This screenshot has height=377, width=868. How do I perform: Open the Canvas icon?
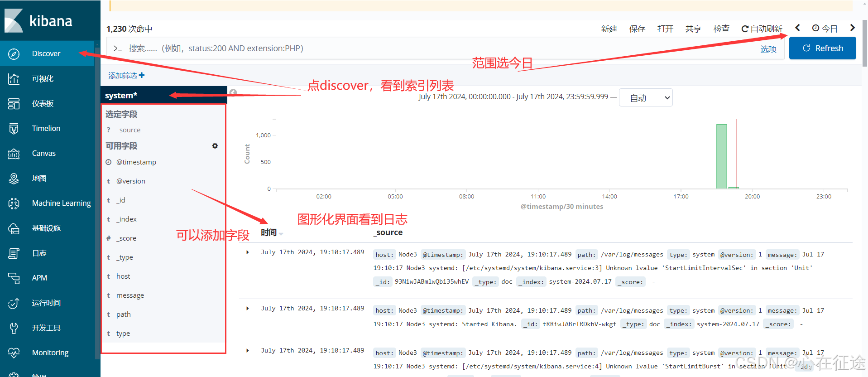[14, 154]
